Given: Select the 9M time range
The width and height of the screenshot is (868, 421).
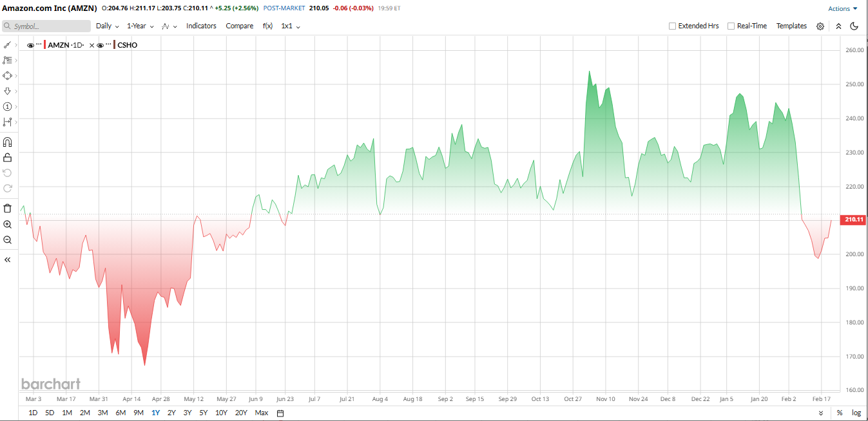Looking at the screenshot, I should [x=138, y=413].
